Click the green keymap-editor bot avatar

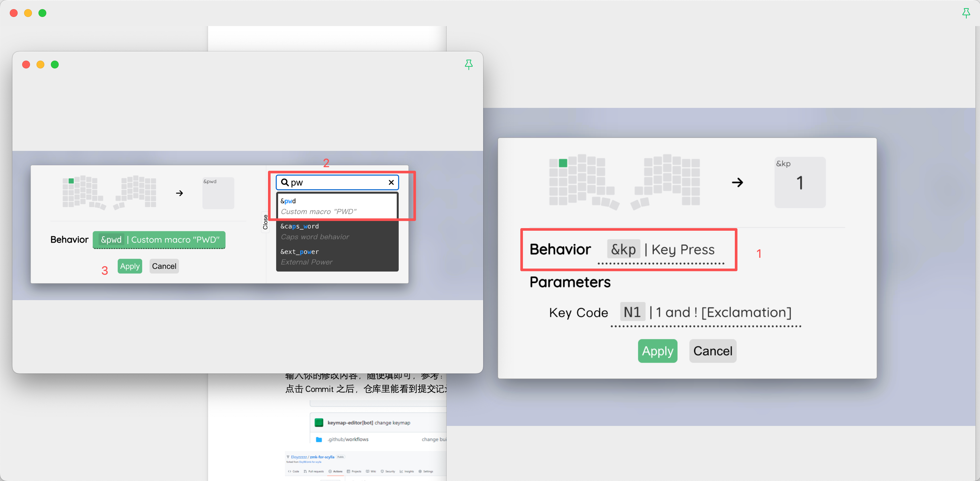pyautogui.click(x=319, y=422)
